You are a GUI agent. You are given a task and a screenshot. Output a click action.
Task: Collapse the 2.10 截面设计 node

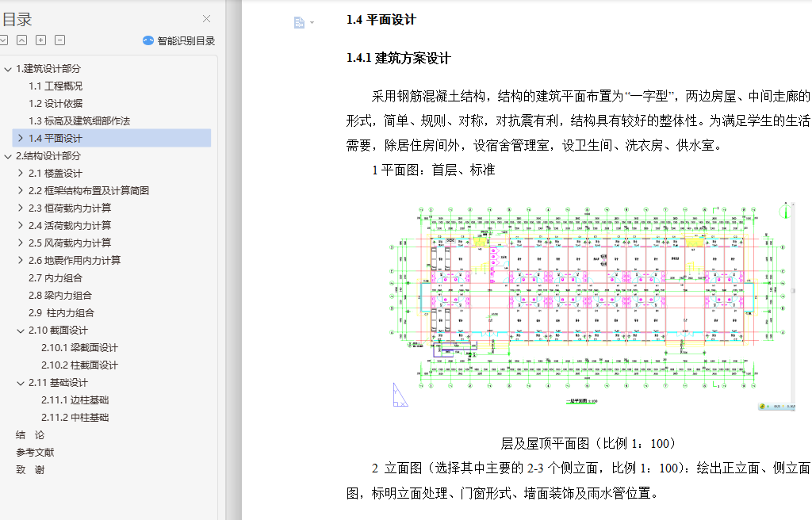pyautogui.click(x=20, y=331)
